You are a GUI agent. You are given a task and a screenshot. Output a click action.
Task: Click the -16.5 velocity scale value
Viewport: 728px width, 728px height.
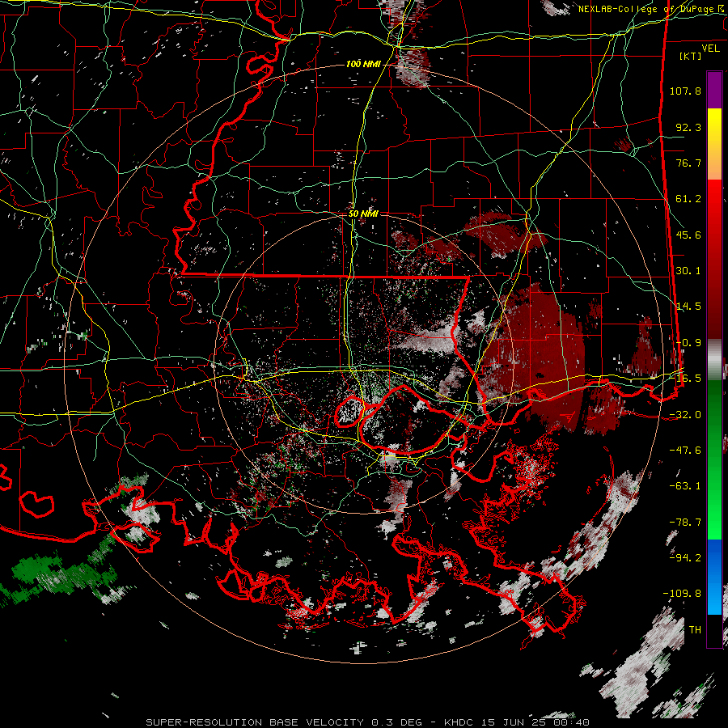[x=688, y=379]
